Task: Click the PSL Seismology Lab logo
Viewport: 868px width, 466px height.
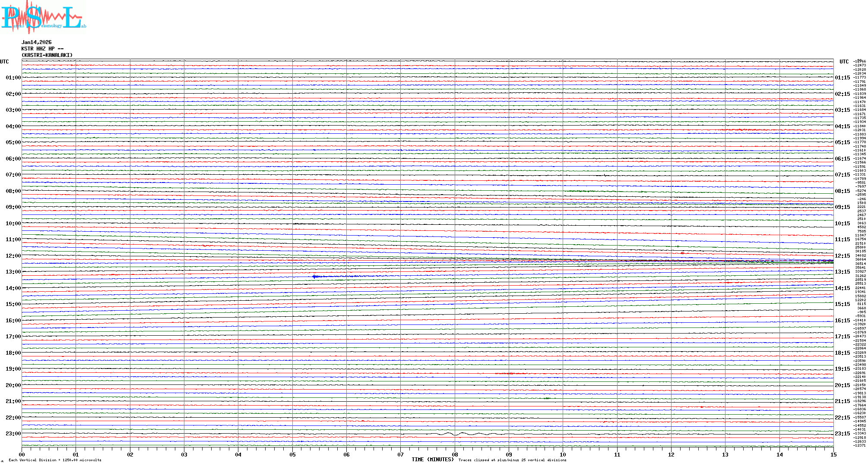Action: (x=43, y=17)
